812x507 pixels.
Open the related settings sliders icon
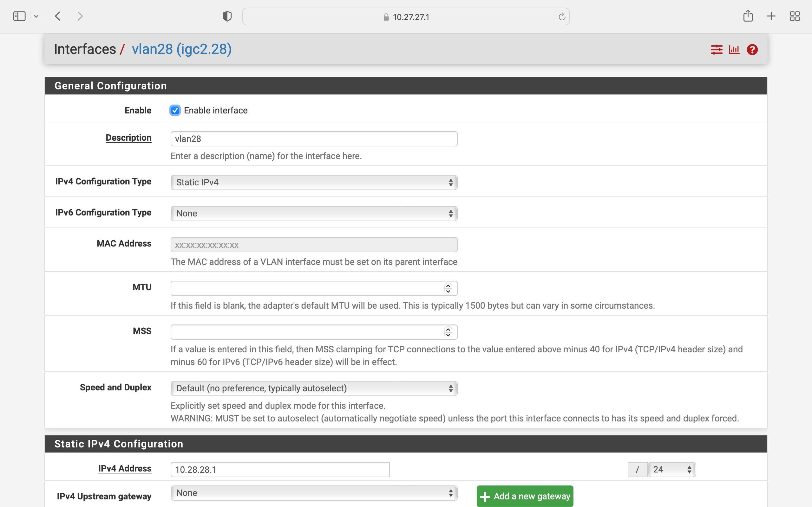point(717,50)
